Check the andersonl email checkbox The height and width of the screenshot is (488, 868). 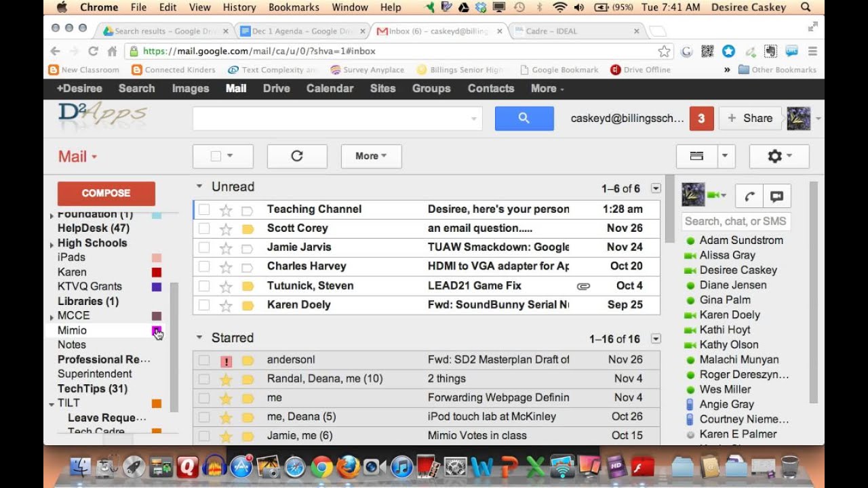point(204,361)
